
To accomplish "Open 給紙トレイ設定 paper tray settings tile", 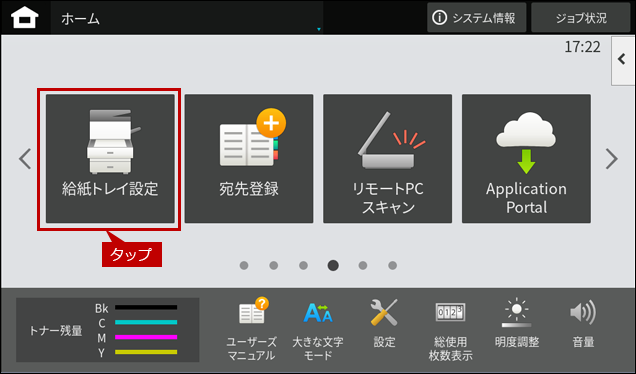I will (x=110, y=159).
